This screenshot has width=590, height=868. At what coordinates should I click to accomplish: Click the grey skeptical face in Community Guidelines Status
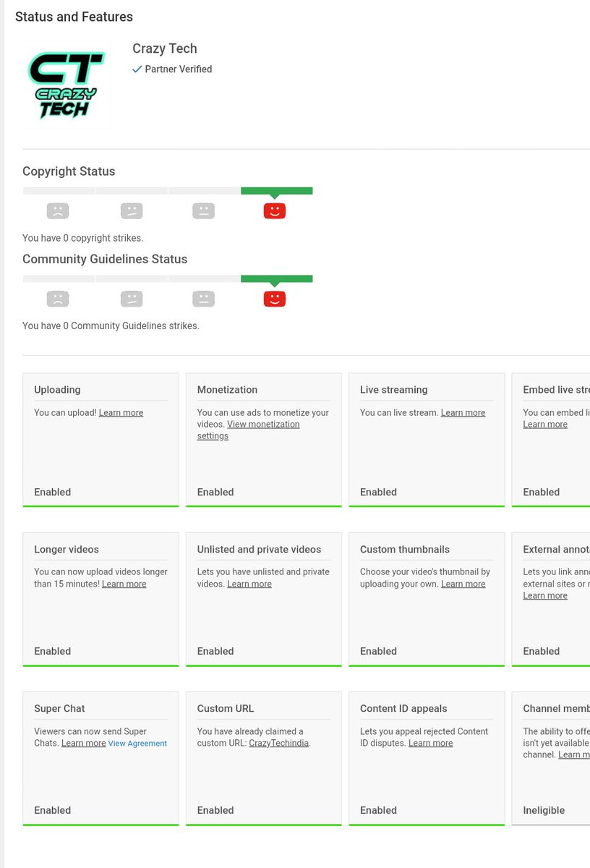[131, 299]
